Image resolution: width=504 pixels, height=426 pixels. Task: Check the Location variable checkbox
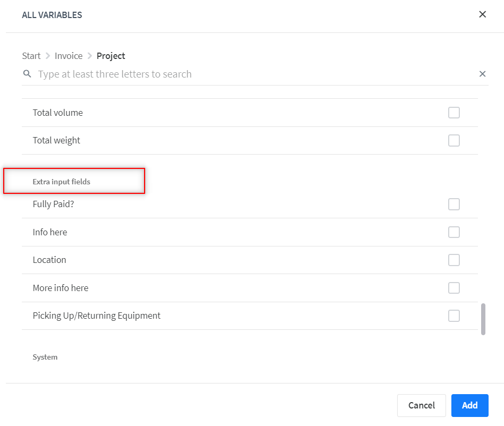point(454,260)
